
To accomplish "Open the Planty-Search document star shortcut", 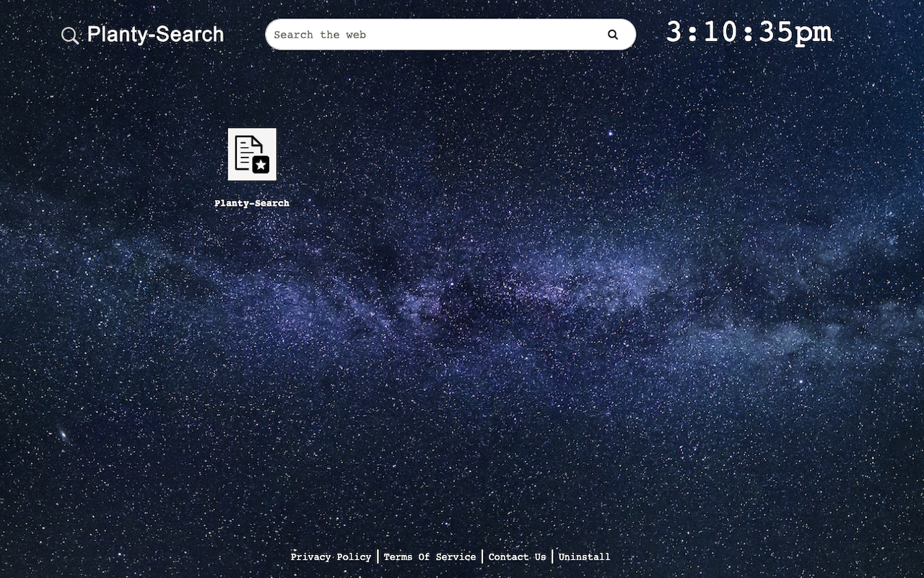I will (252, 155).
